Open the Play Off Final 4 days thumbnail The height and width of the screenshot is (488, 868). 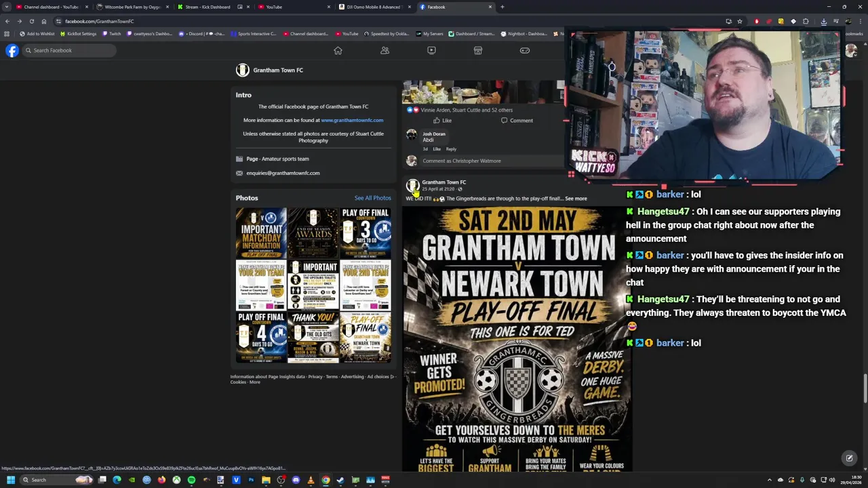(x=261, y=337)
